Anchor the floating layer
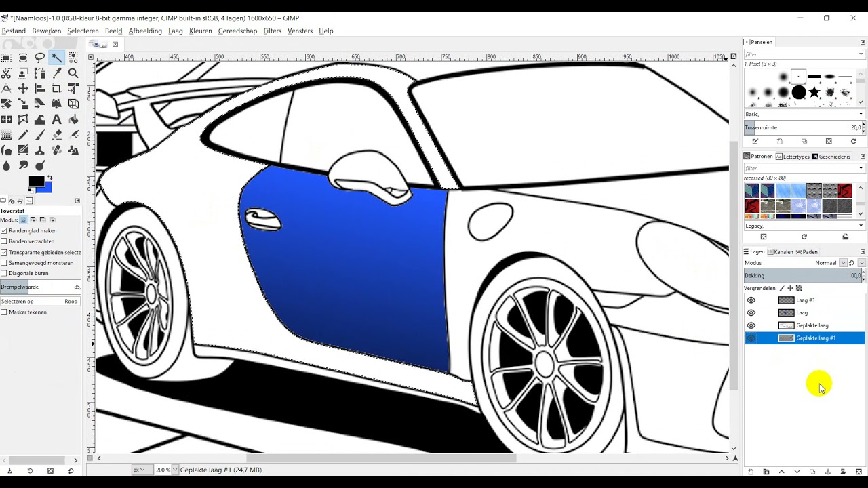 click(x=828, y=472)
